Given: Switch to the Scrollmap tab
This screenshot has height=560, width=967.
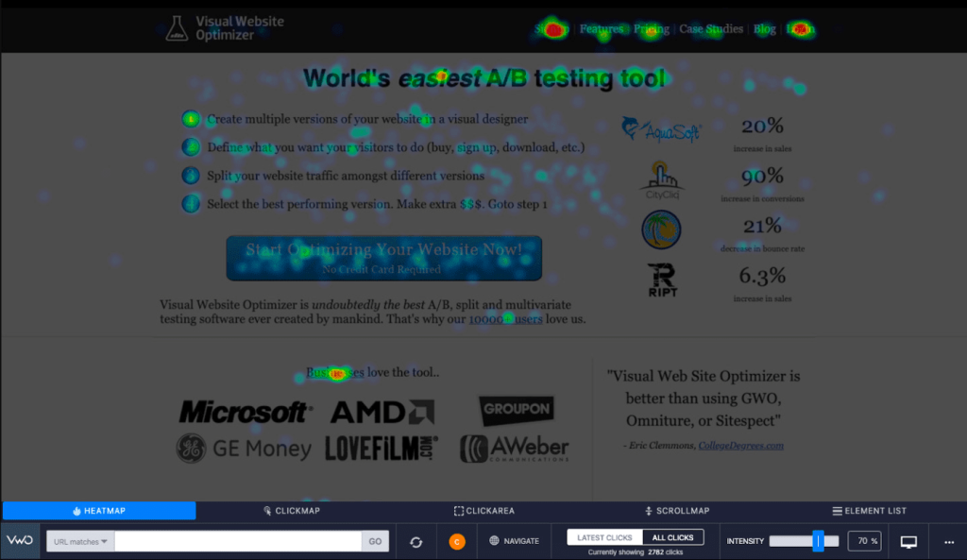Looking at the screenshot, I should (x=677, y=511).
